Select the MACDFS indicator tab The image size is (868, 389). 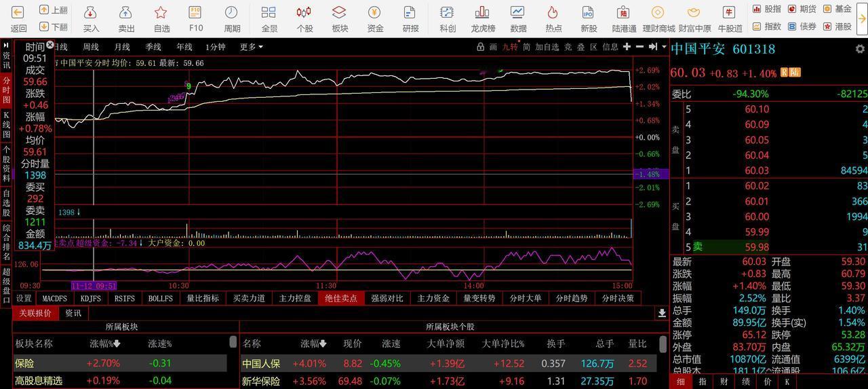click(x=55, y=298)
